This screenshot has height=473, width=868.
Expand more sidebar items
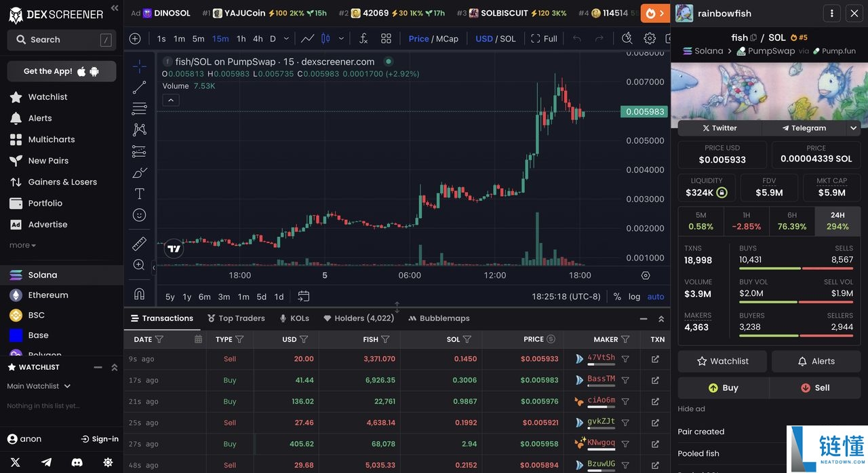pyautogui.click(x=22, y=246)
